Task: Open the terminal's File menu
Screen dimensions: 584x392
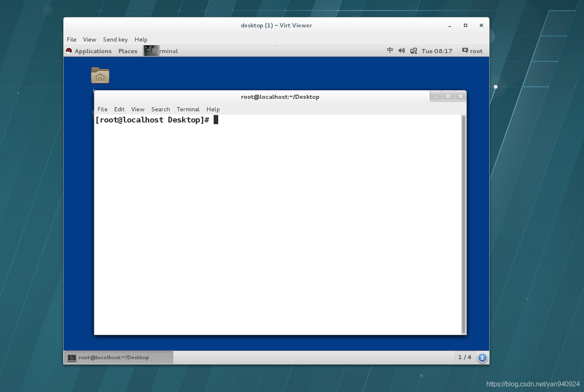Action: coord(102,109)
